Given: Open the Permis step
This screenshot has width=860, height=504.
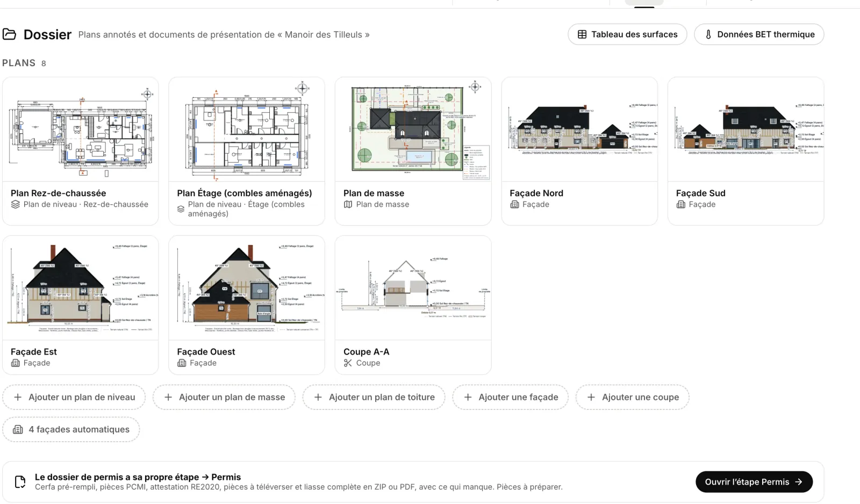Looking at the screenshot, I should point(754,482).
